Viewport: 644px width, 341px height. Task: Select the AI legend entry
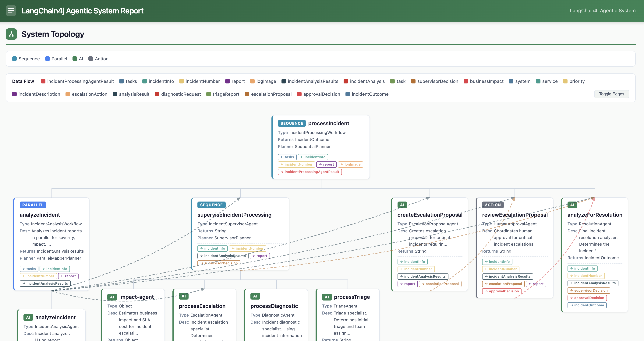[x=78, y=59]
